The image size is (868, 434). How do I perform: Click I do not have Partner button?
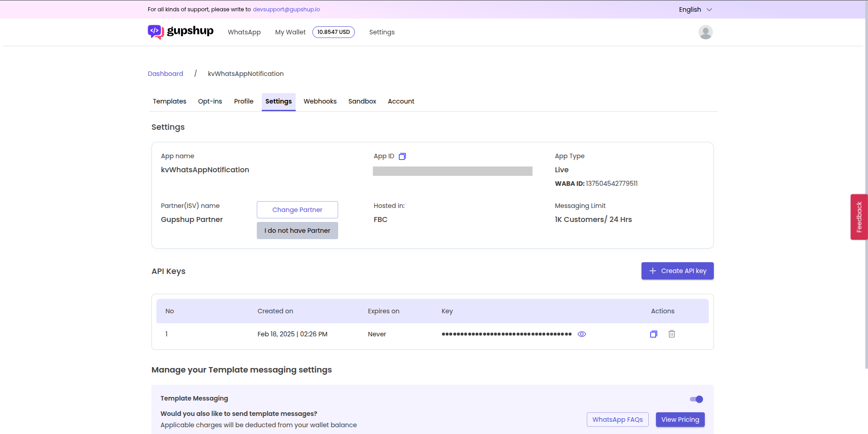pos(297,231)
